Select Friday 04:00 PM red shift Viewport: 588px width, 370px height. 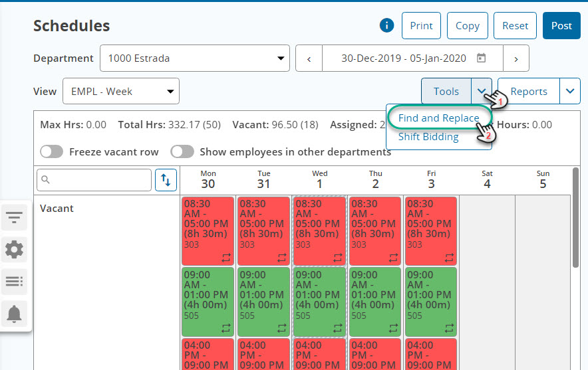431,354
